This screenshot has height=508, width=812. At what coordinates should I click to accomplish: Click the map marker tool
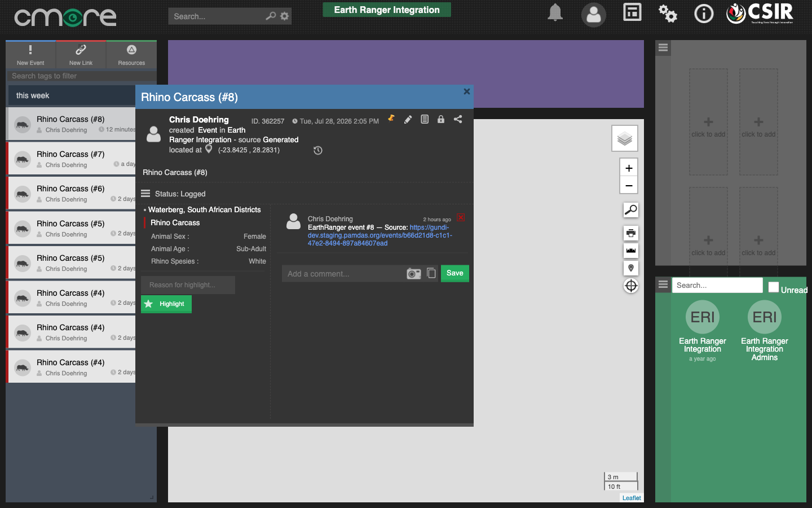631,268
